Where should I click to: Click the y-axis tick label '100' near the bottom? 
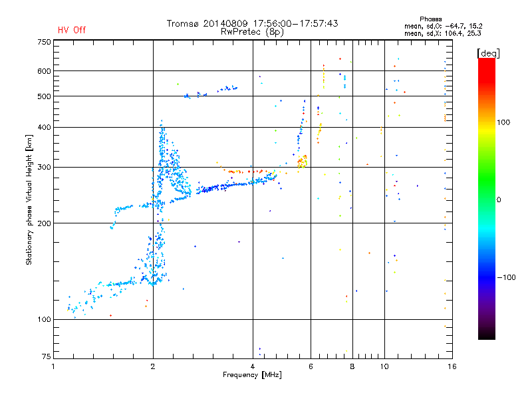[44, 319]
